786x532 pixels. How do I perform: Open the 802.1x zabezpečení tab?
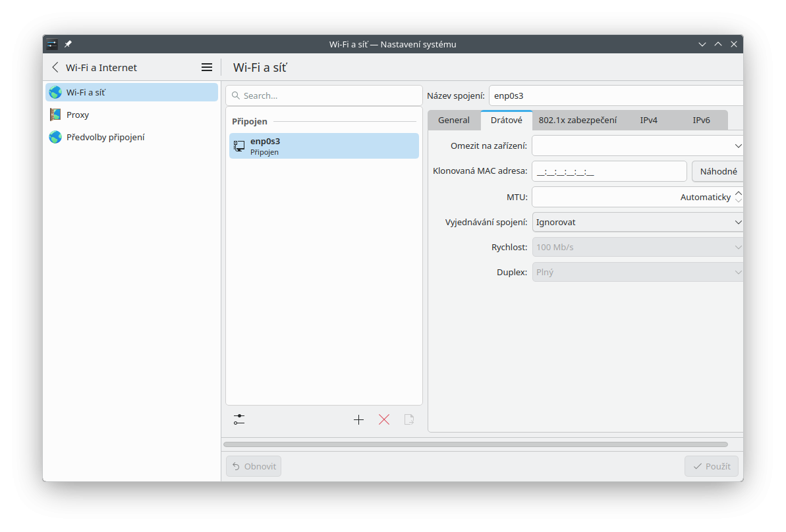click(577, 120)
